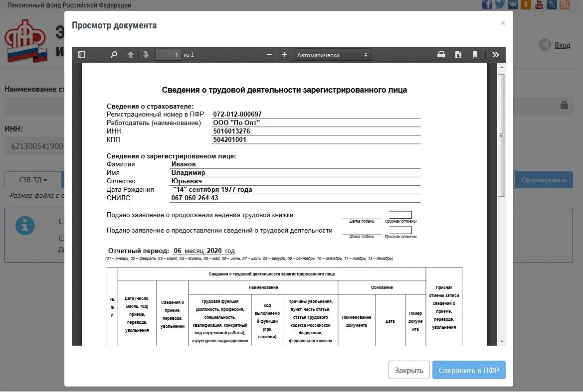Close the document preview dialog with X
This screenshot has height=392, width=583.
point(503,23)
